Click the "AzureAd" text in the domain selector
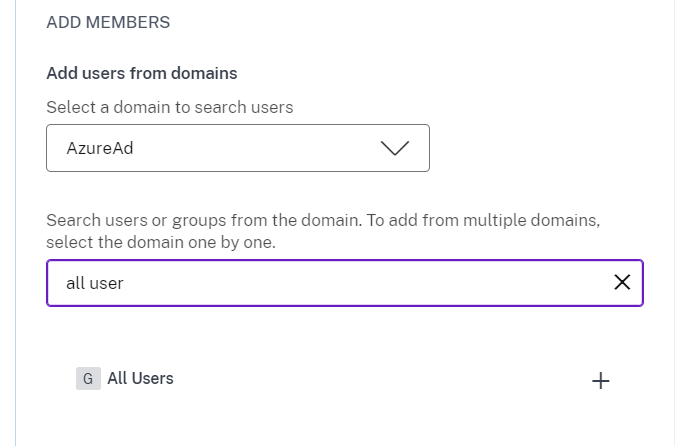 tap(99, 148)
